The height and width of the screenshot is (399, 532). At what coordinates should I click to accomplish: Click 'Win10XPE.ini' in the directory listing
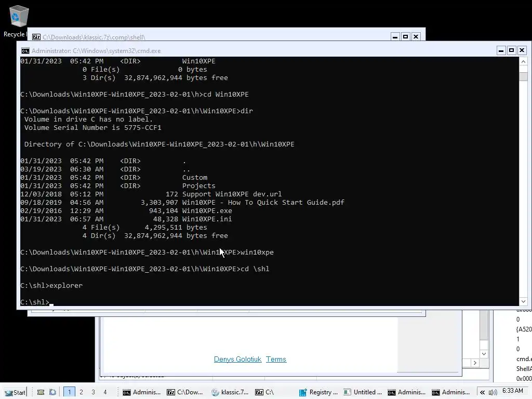tap(207, 219)
